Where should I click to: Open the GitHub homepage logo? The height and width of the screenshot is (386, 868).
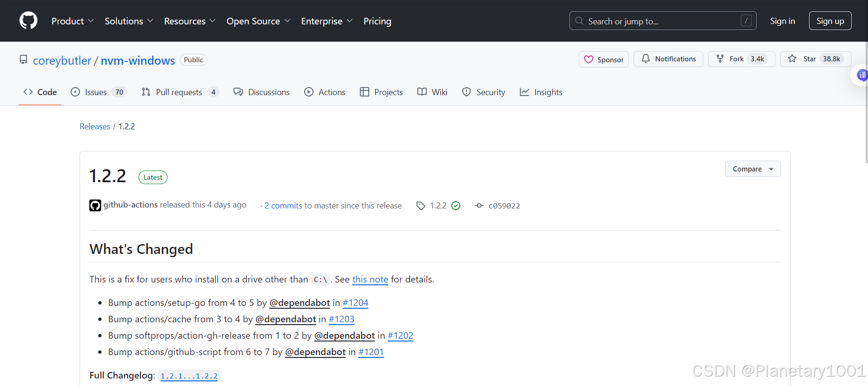click(x=29, y=21)
